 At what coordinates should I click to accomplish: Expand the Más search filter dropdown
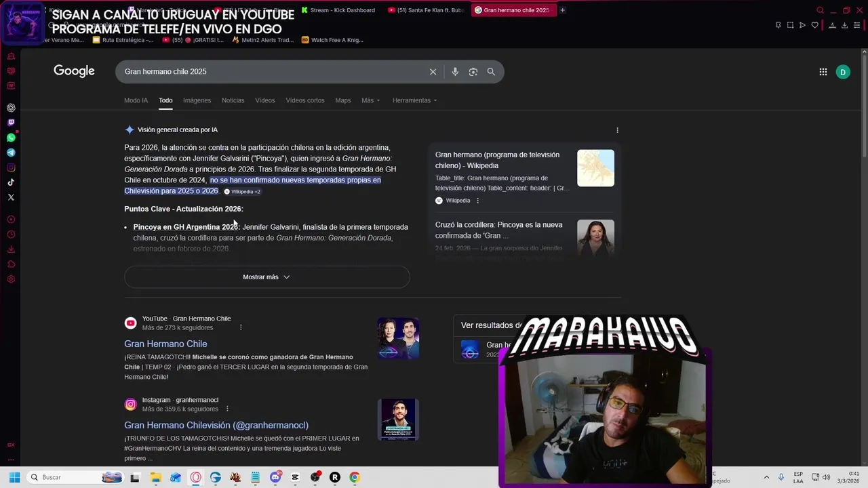(x=370, y=100)
